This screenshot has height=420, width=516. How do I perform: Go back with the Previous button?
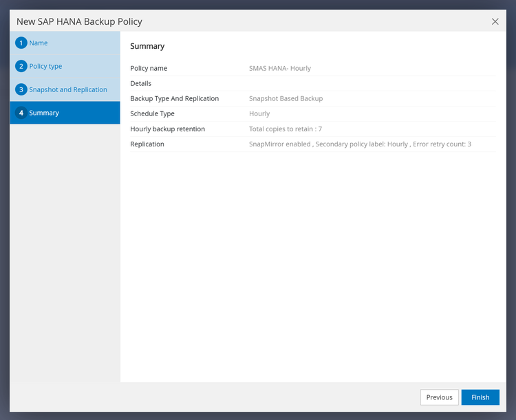point(440,397)
